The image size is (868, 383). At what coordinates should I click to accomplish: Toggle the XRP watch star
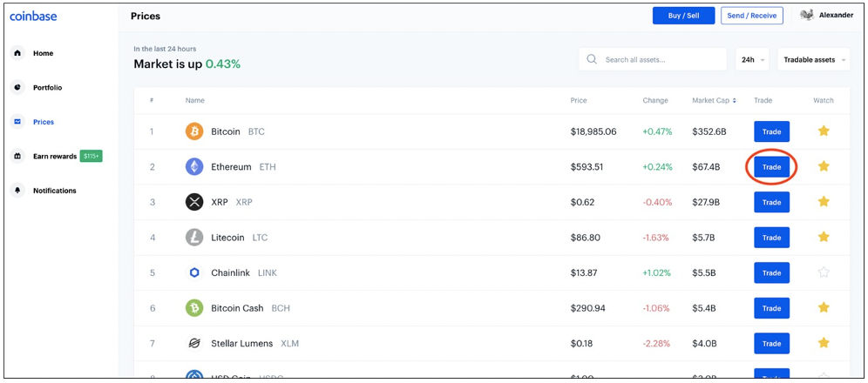(x=824, y=201)
